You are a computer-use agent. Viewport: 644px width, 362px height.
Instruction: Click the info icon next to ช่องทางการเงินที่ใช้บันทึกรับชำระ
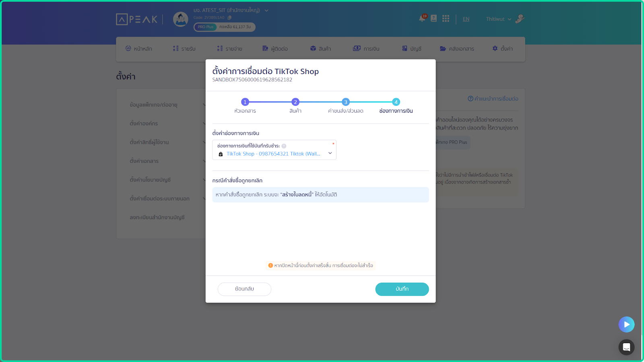point(284,146)
